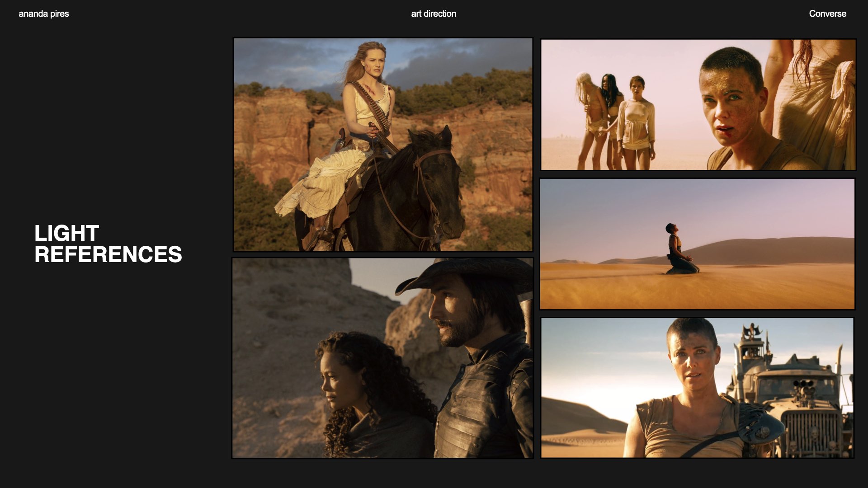Click the word "LIGHT" in the heading
Screen dimensions: 868x488
[66, 234]
